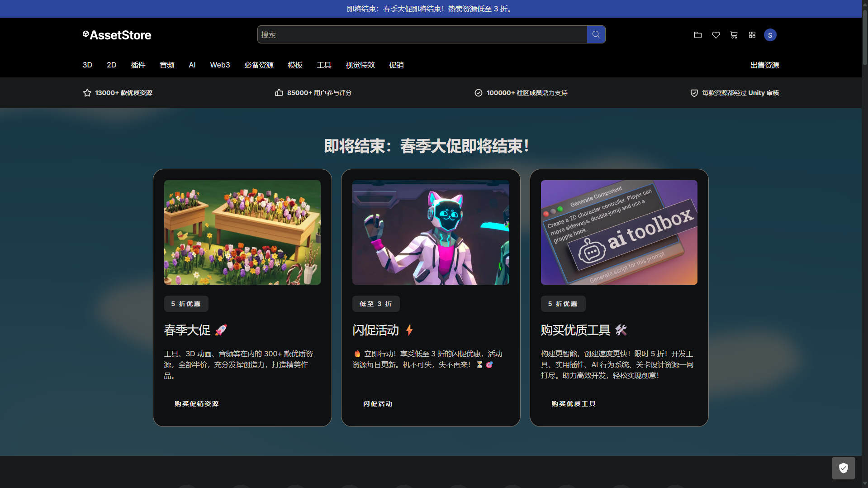Open the shopping cart icon
This screenshot has width=868, height=488.
(734, 35)
